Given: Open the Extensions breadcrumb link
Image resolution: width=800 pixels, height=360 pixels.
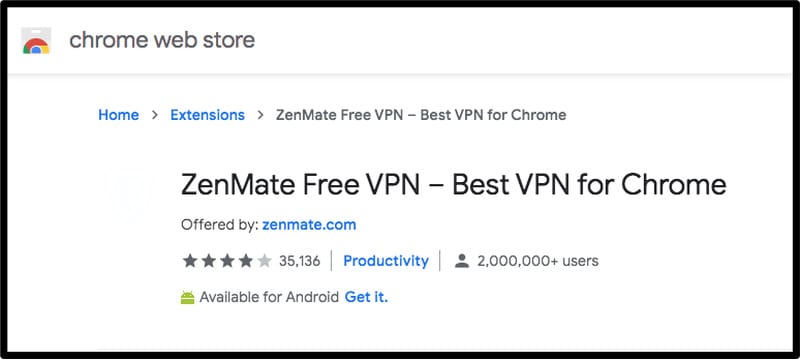Looking at the screenshot, I should [208, 115].
